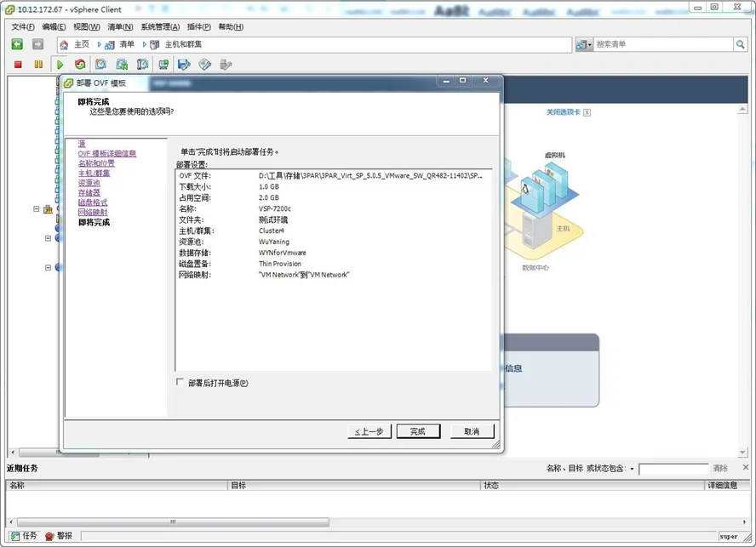This screenshot has width=756, height=547.
Task: Click the vSphere Client title bar icon
Action: click(9, 9)
